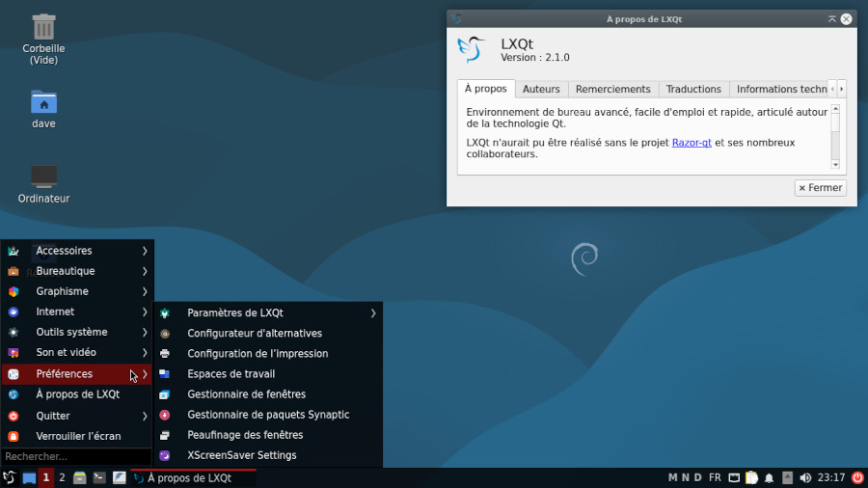Click the Internet category globe icon
868x488 pixels.
tap(14, 312)
